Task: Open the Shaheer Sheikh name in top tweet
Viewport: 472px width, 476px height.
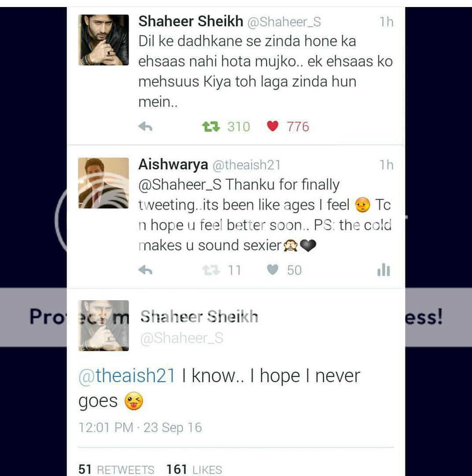Action: [x=191, y=22]
